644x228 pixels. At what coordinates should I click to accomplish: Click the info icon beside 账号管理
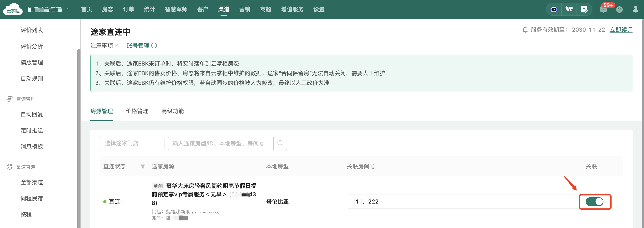click(154, 46)
